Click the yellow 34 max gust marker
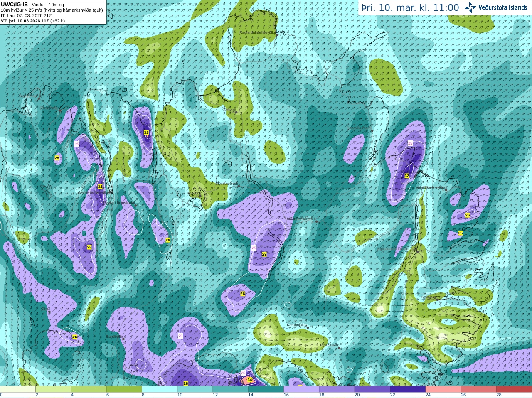The image size is (532, 398). (x=250, y=380)
